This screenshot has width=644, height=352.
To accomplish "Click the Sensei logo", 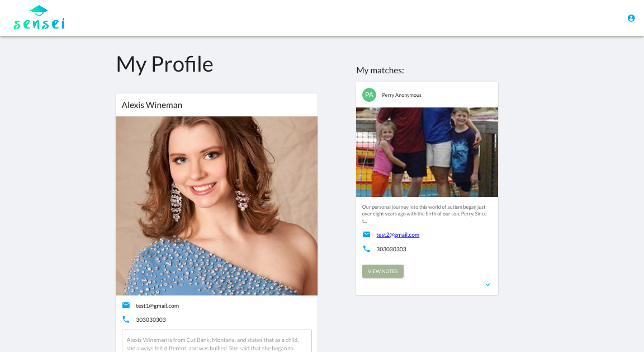I will [39, 18].
